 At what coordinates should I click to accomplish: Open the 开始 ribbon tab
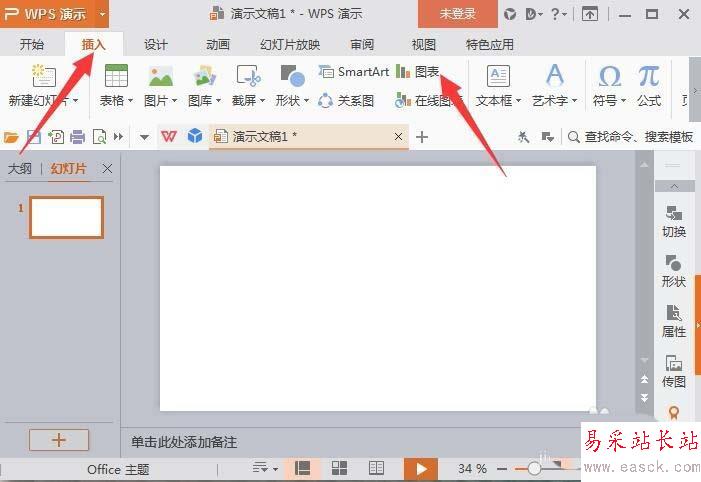[x=32, y=45]
